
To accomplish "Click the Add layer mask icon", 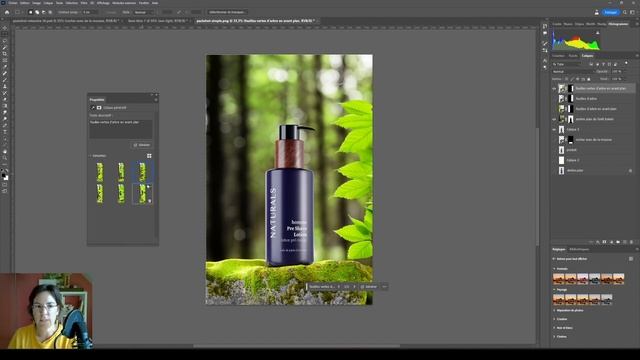I will click(x=604, y=242).
